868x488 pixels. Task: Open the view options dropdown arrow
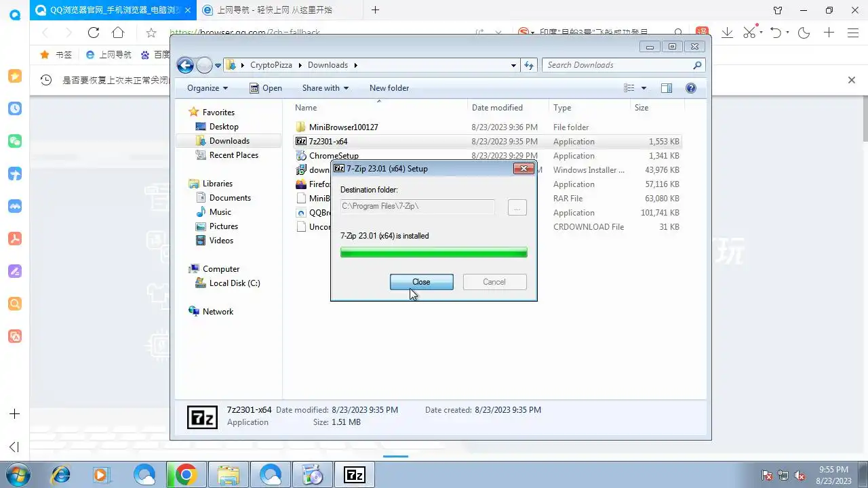644,88
